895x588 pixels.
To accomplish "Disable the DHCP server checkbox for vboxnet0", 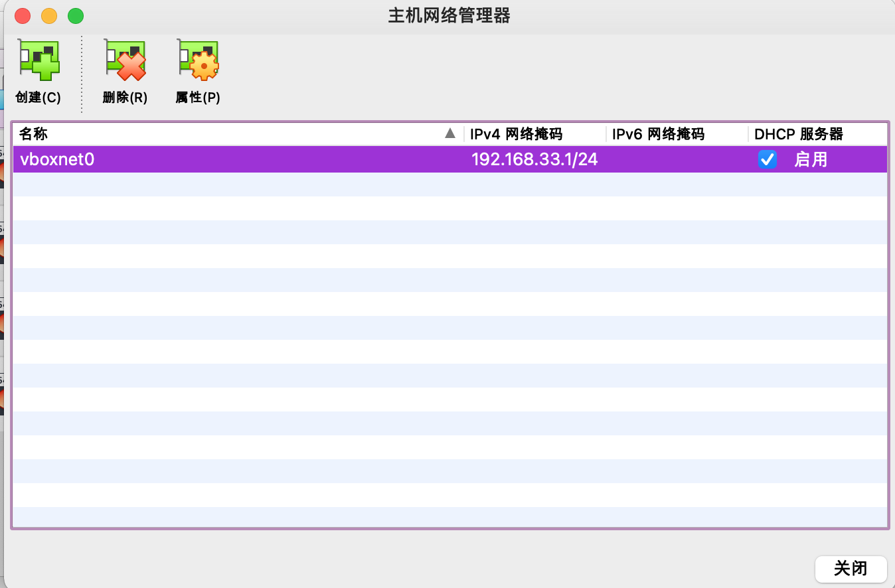I will click(768, 159).
